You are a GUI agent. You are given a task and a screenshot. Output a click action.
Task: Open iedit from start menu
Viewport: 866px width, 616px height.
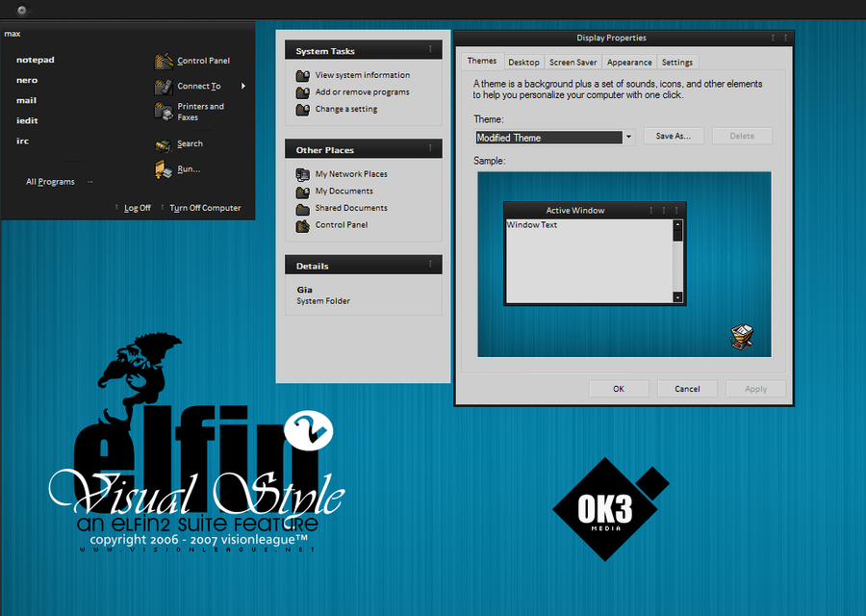27,120
